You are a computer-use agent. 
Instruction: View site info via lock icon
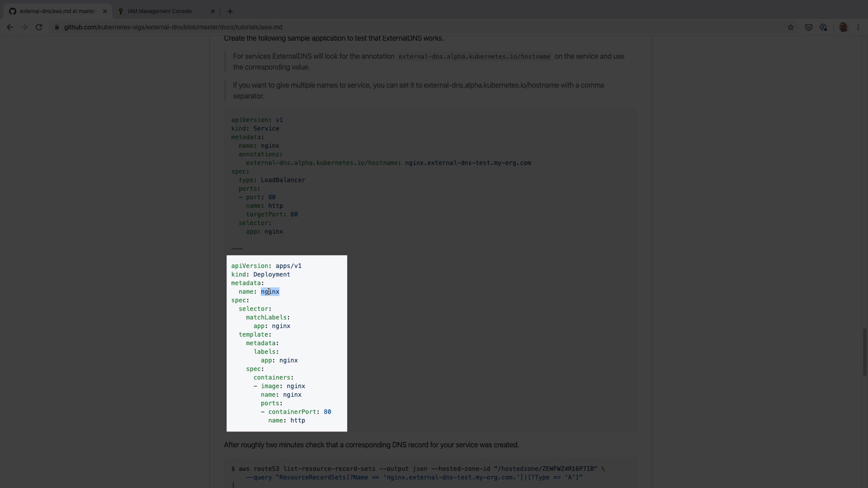tap(57, 27)
